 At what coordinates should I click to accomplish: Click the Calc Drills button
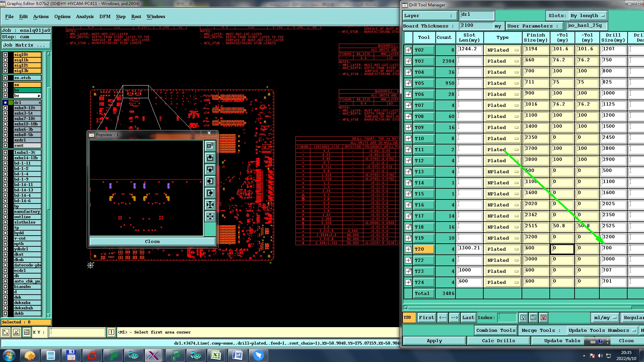(498, 341)
